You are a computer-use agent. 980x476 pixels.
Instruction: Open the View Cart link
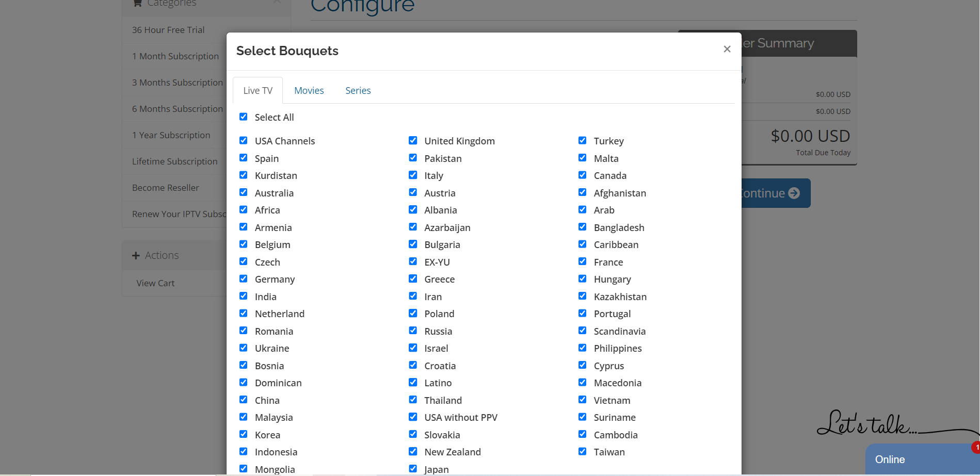[x=155, y=283]
